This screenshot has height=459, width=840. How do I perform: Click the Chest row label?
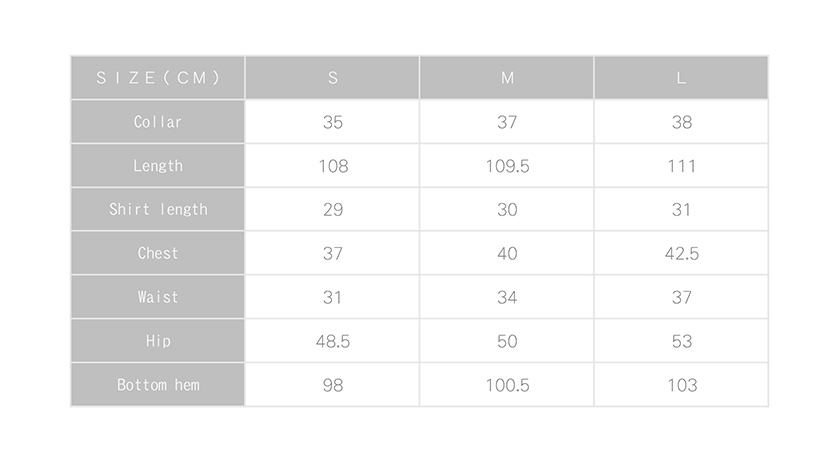tap(158, 254)
